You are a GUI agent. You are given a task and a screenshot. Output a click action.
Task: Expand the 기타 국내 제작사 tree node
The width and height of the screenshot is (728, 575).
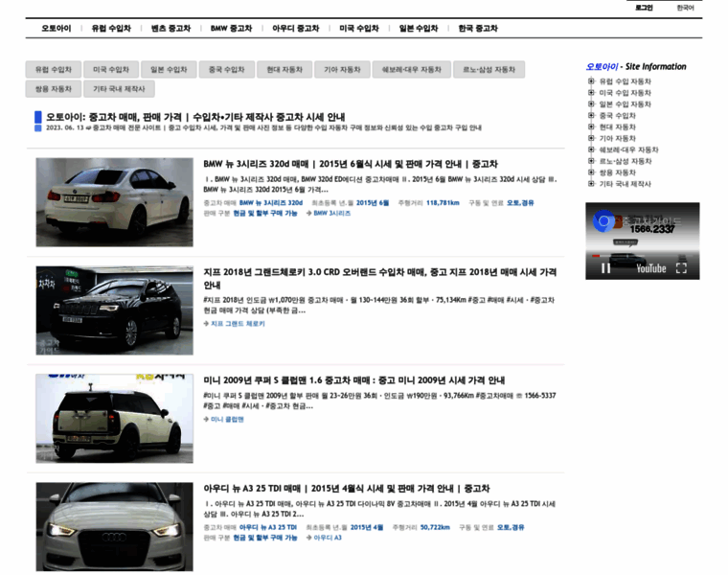[x=591, y=183]
